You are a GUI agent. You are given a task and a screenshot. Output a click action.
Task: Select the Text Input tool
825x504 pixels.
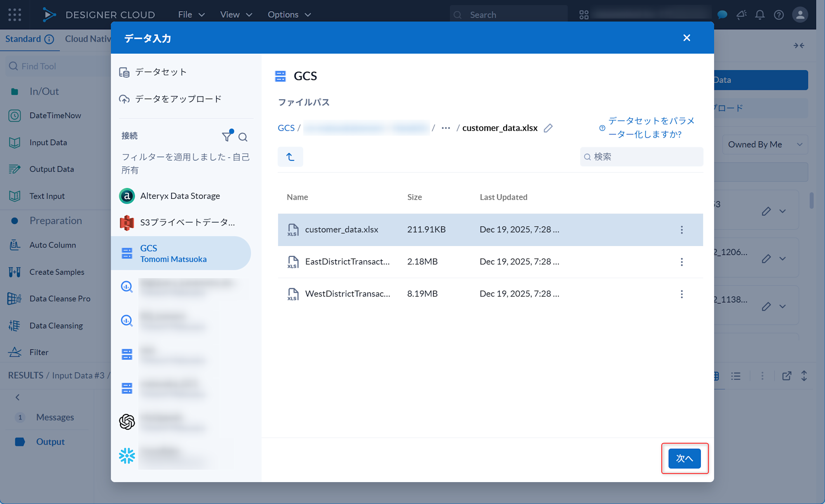[x=47, y=196]
